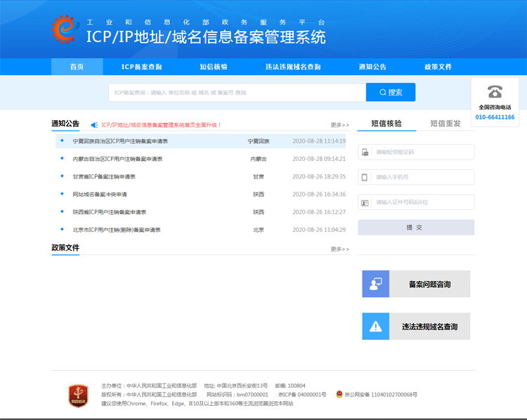Click the 备案问题咨询 chat bubble icon
The image size is (527, 420).
coord(376,284)
